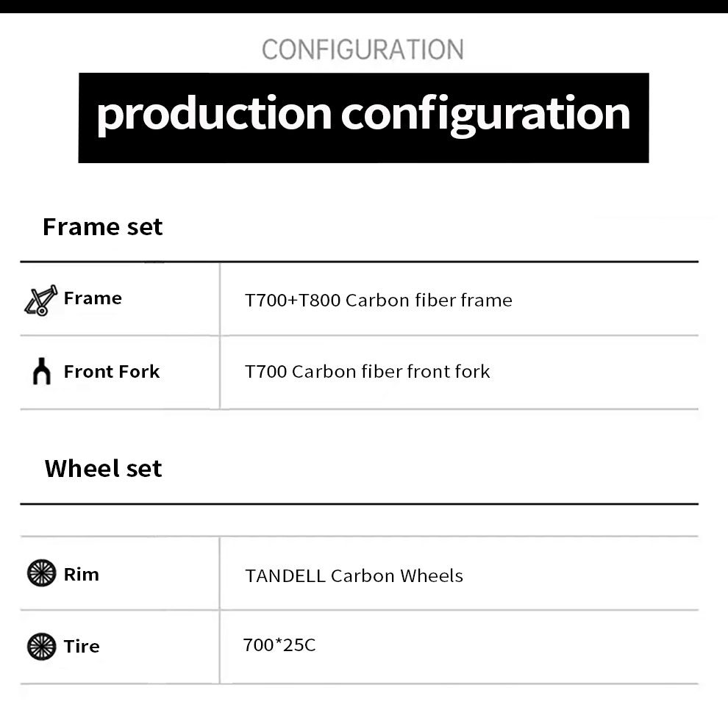This screenshot has width=728, height=718.
Task: Click 'T700 Carbon fiber front fork' text
Action: coord(367,372)
